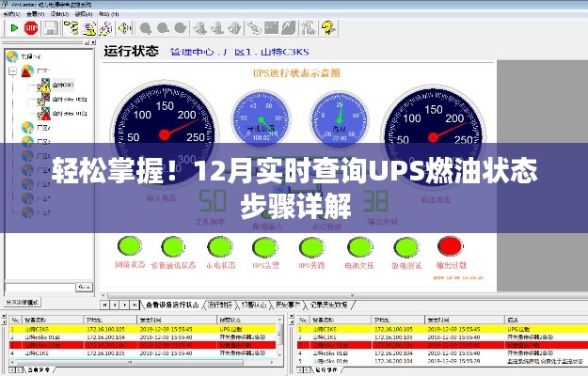Jump to first tab with navigation arrow

105,305
